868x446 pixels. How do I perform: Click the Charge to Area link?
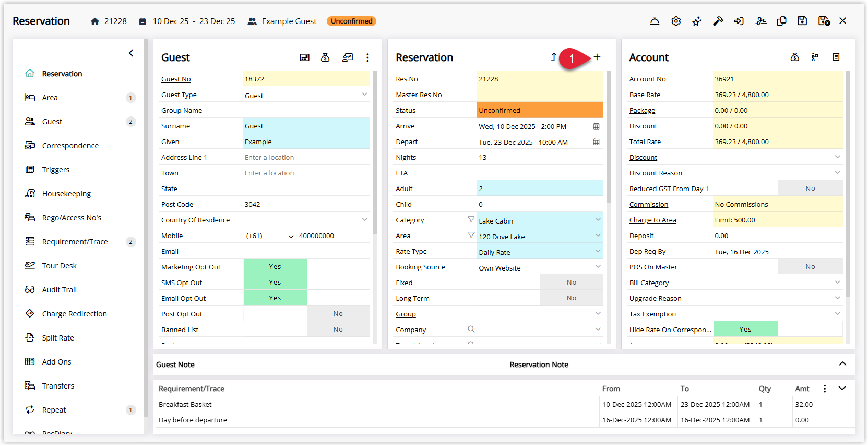coord(652,220)
